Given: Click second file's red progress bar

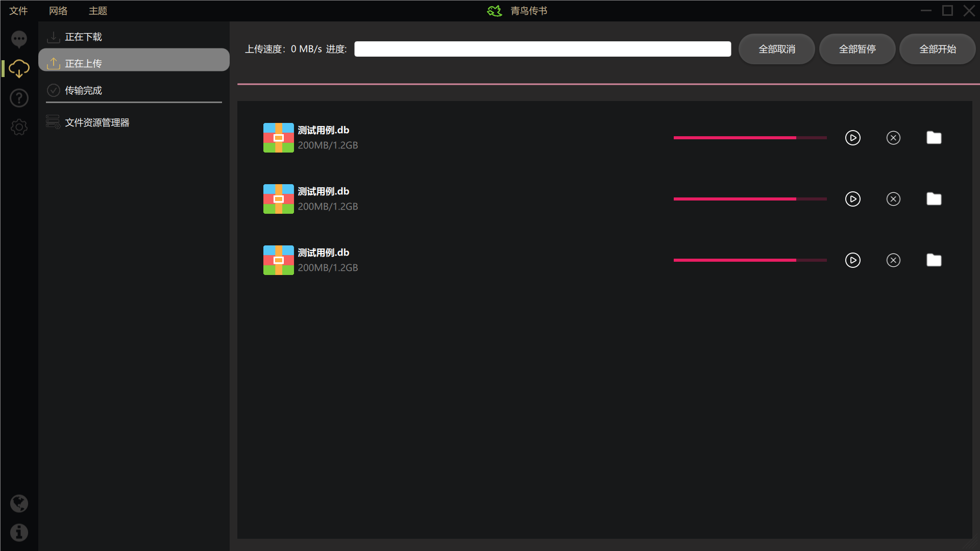Looking at the screenshot, I should (750, 199).
